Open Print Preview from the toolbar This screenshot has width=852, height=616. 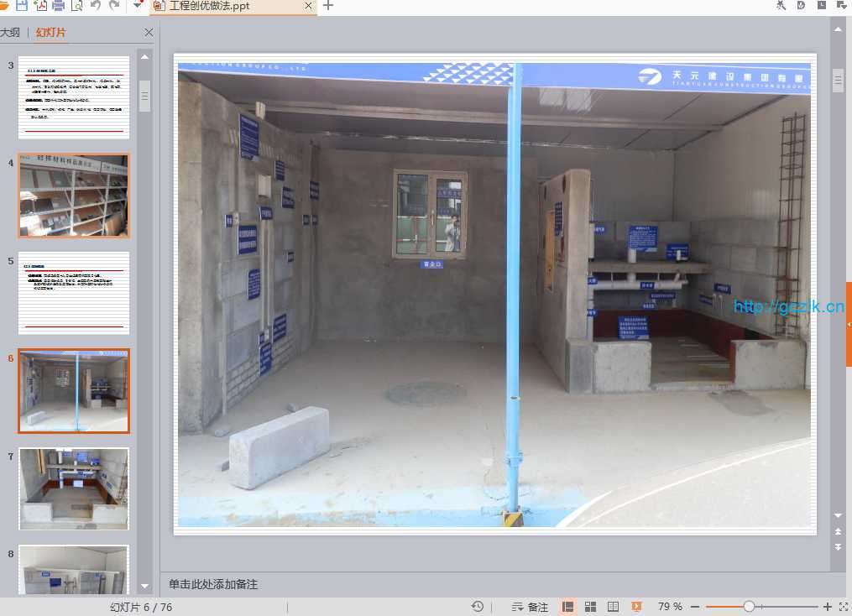(77, 5)
